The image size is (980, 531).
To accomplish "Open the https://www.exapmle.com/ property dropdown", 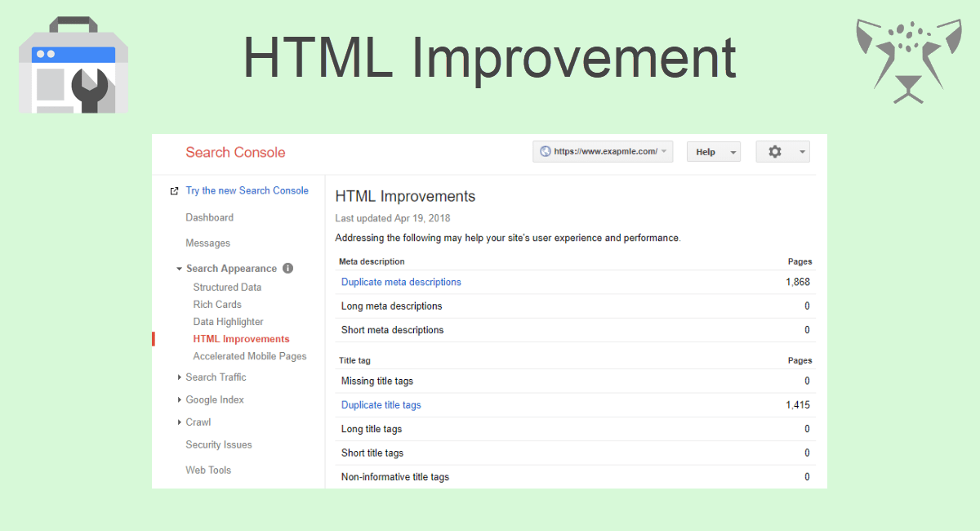I will click(x=603, y=151).
